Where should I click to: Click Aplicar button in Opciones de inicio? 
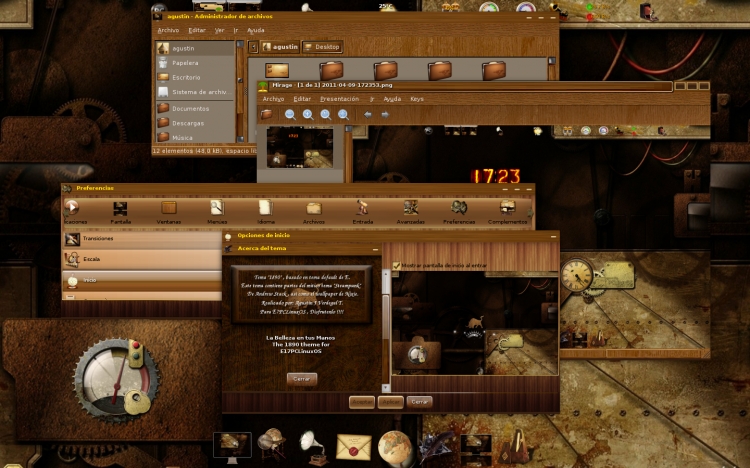tap(391, 402)
